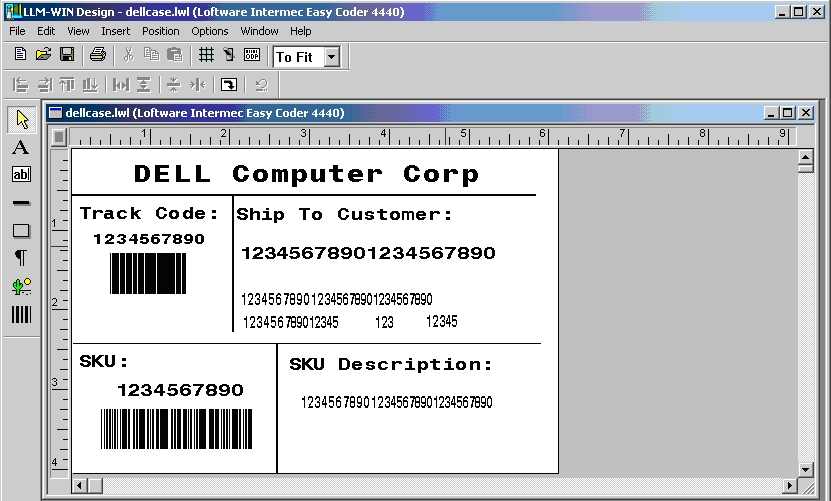This screenshot has width=831, height=501.
Task: Save the label with the floppy disk icon
Action: pos(67,55)
